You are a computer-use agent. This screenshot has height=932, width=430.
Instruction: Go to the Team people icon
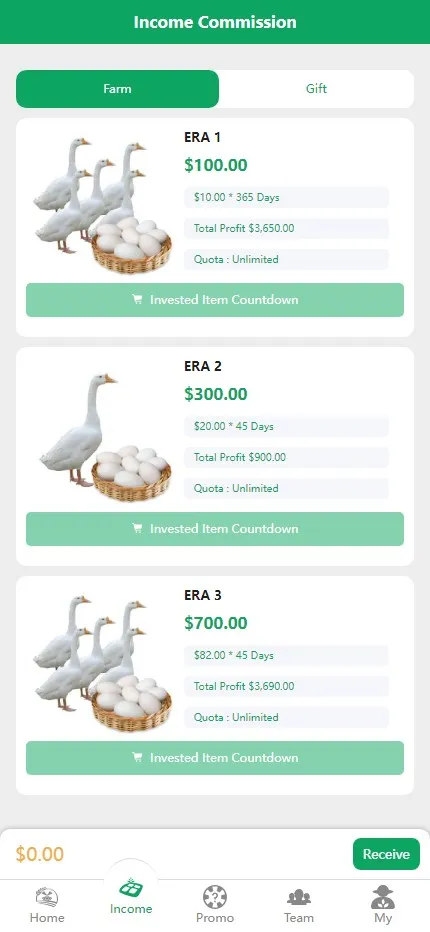pyautogui.click(x=299, y=897)
